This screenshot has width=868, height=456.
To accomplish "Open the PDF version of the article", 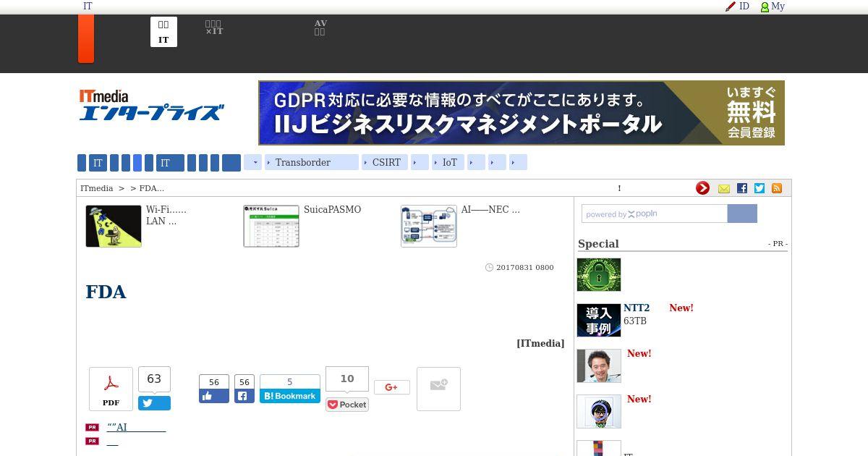I will click(x=111, y=389).
